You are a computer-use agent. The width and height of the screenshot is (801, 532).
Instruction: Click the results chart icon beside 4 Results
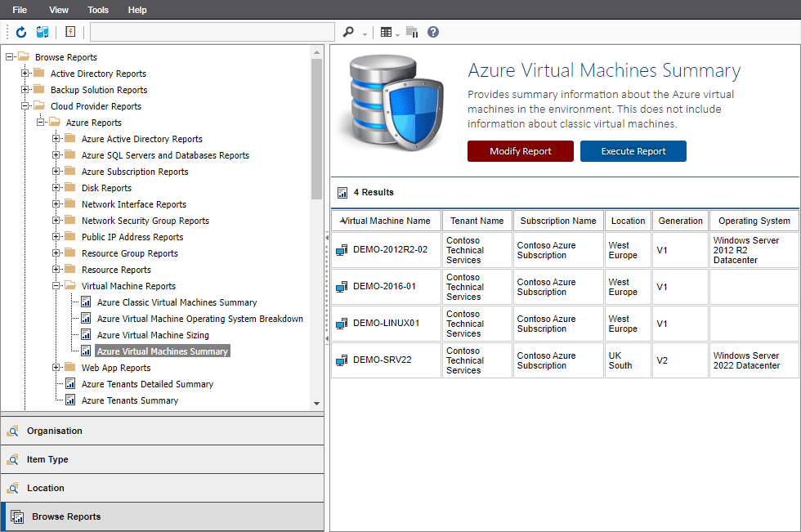pyautogui.click(x=342, y=193)
